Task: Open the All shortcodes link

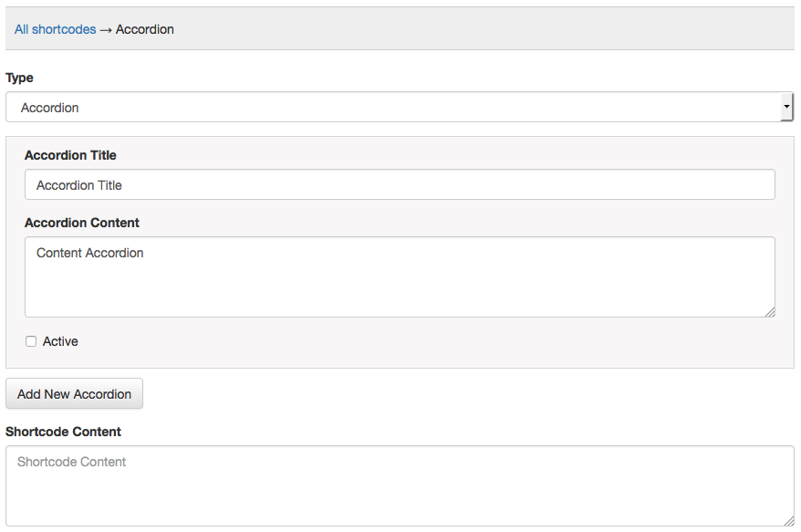Action: tap(55, 29)
